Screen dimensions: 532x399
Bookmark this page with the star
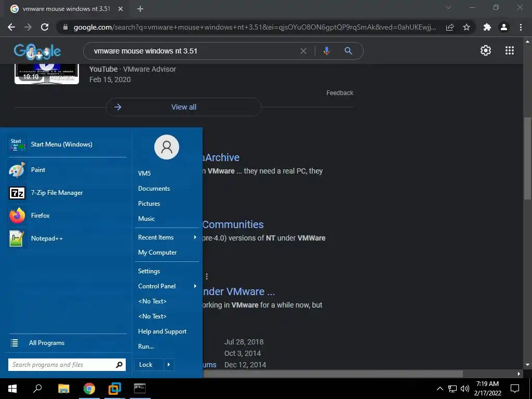click(467, 27)
